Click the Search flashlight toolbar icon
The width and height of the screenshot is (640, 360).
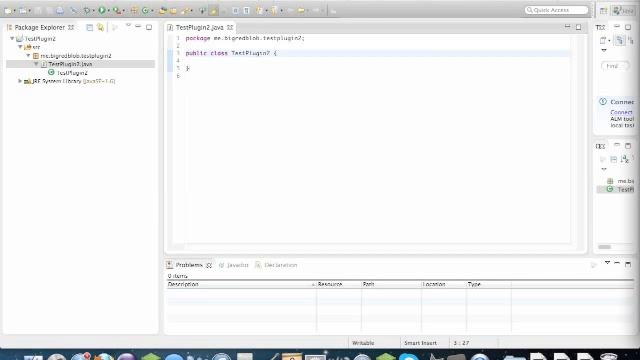(x=186, y=10)
